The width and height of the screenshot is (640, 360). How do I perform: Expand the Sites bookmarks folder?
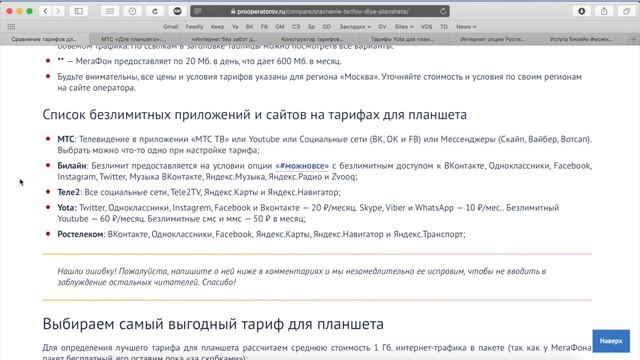pos(404,27)
